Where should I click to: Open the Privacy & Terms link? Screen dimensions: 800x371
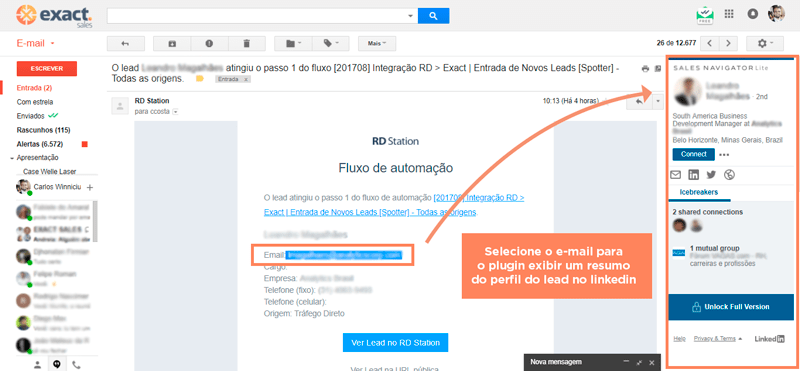[714, 338]
